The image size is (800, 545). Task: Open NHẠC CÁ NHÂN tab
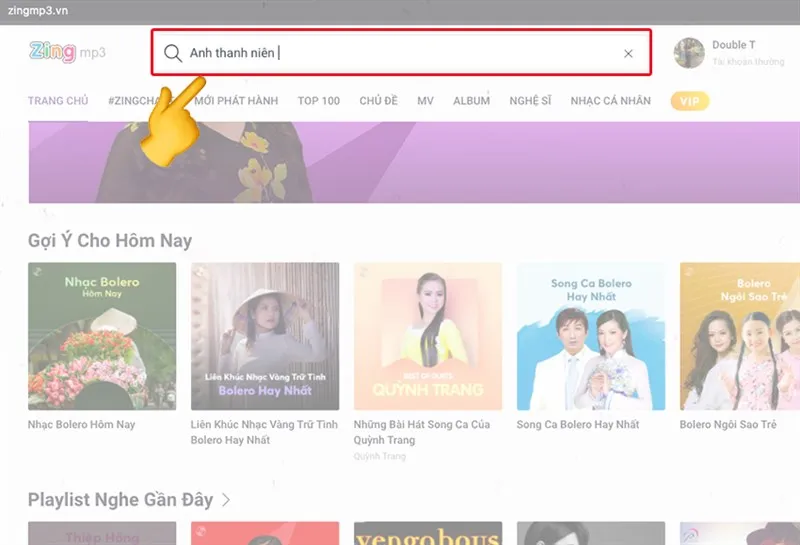(611, 101)
